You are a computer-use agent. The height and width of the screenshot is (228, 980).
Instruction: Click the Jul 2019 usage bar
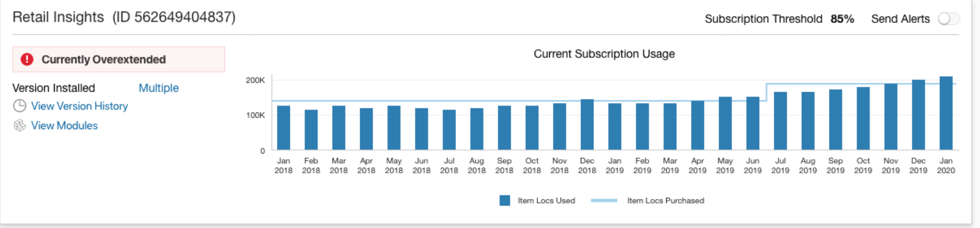pyautogui.click(x=780, y=121)
